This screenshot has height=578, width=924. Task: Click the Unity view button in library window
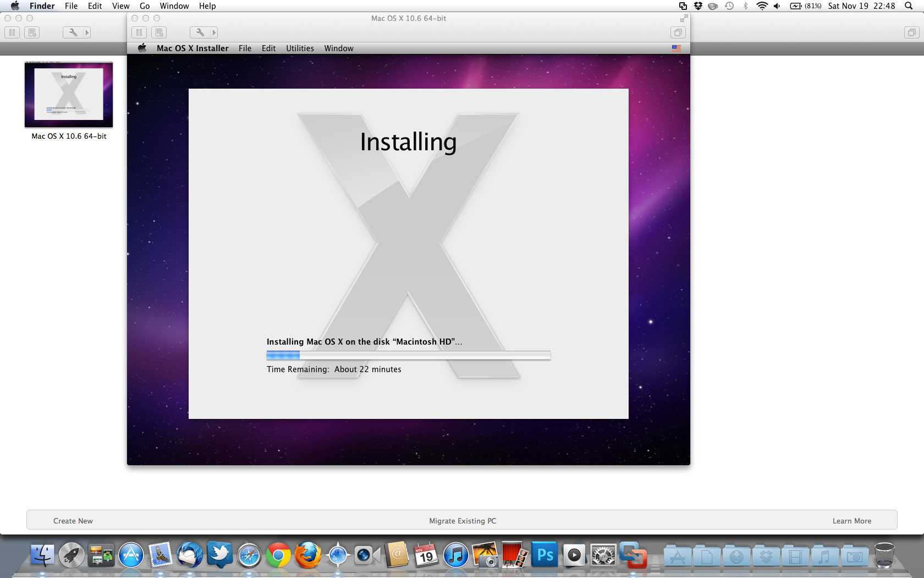coord(911,32)
